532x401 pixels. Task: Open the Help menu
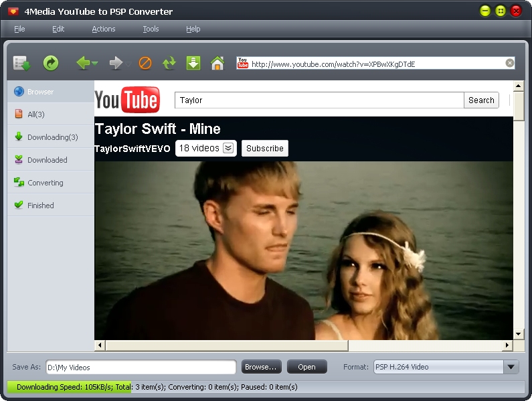[x=193, y=29]
